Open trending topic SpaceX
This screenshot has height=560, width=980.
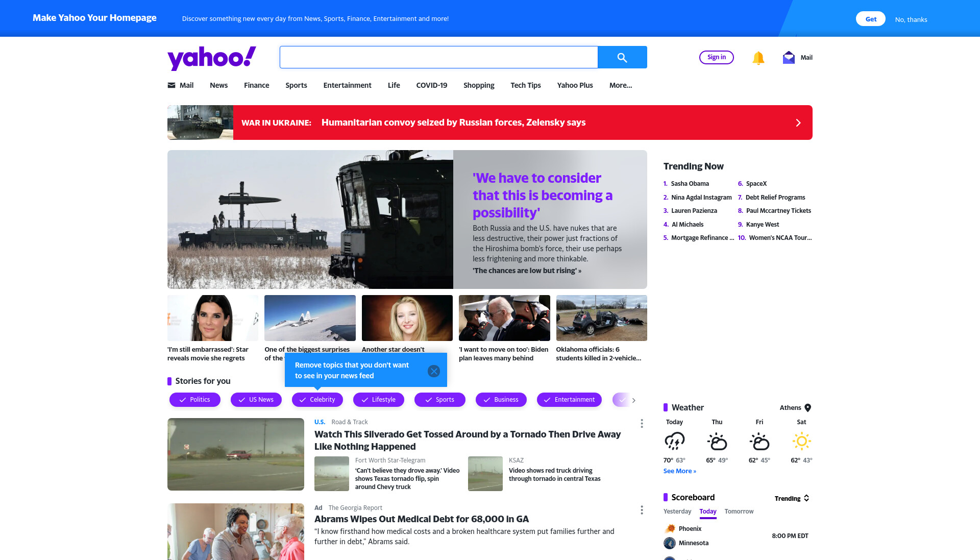tap(756, 184)
